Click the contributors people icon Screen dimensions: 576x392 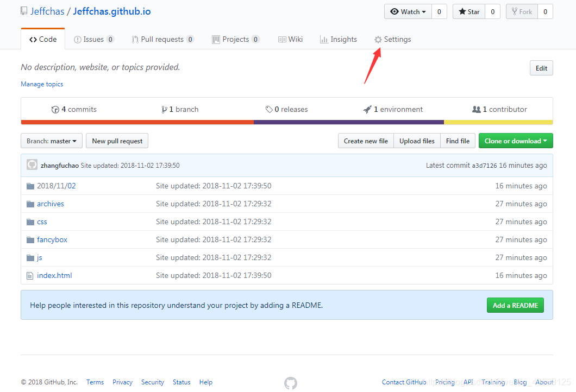tap(477, 109)
